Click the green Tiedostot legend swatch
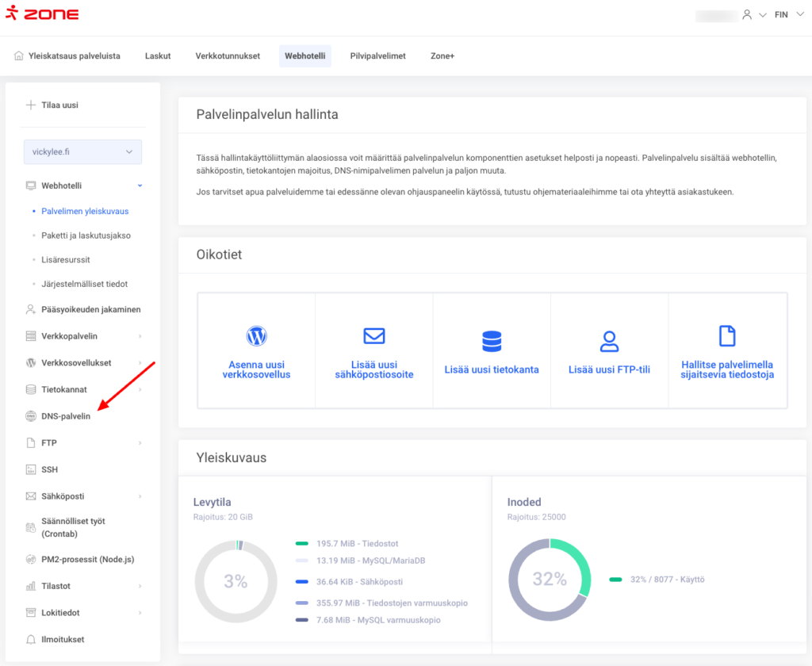 [301, 543]
